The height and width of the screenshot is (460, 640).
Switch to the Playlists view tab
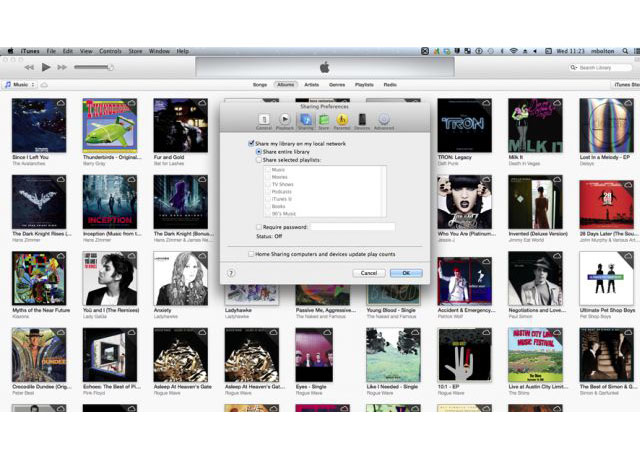tap(364, 85)
